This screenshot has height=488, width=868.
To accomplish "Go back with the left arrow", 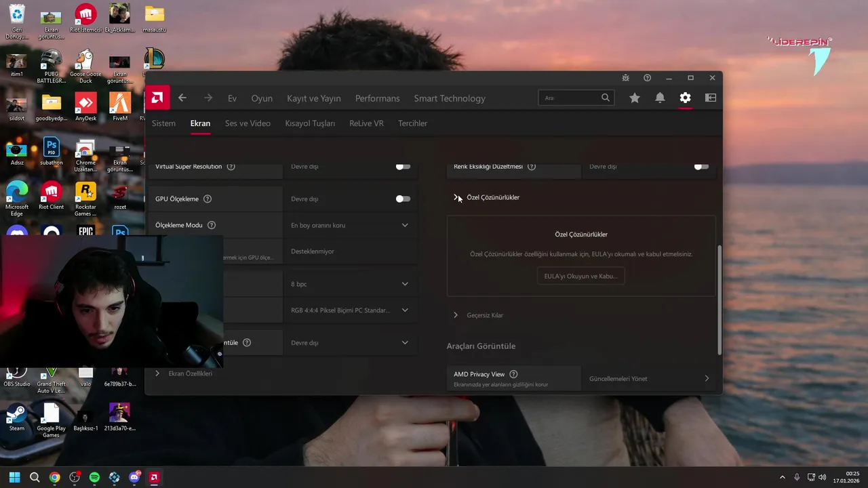I will 182,98.
